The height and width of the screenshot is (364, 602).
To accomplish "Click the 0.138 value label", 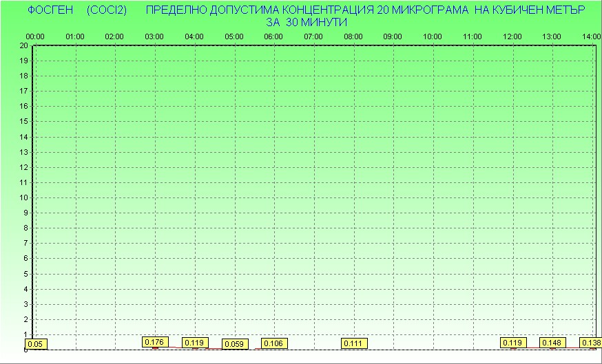I will [590, 342].
